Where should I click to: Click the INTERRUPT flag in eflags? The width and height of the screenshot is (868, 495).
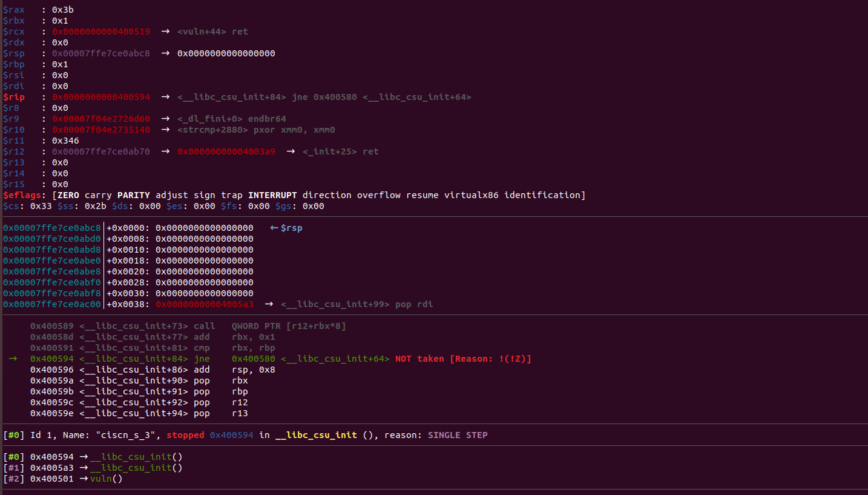[272, 195]
